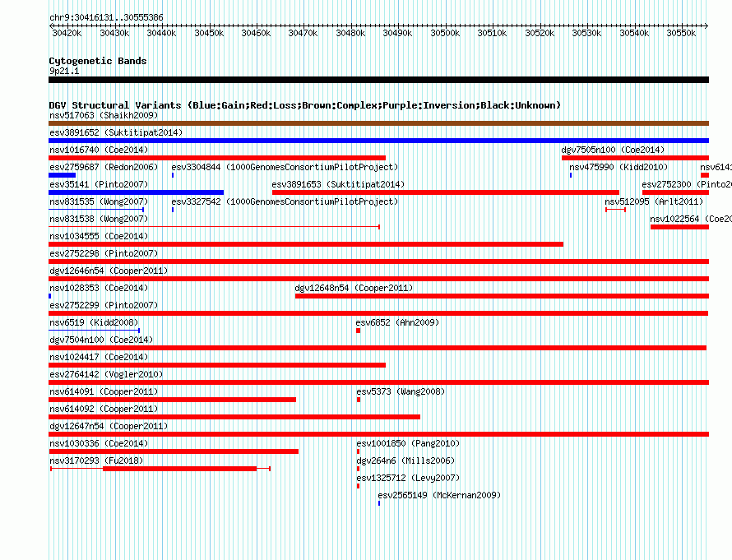Viewport: 732px width, 560px height.
Task: Click the 9p21.1 band label
Action: [x=64, y=71]
